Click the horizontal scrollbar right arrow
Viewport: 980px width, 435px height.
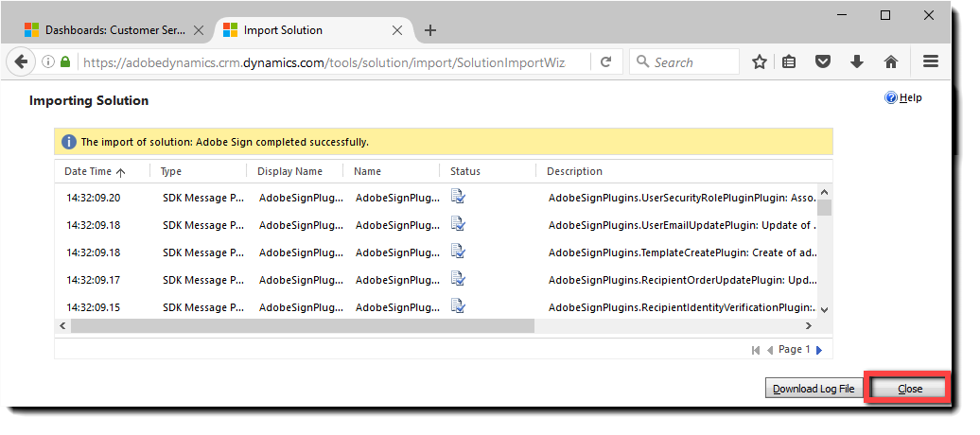[x=808, y=325]
